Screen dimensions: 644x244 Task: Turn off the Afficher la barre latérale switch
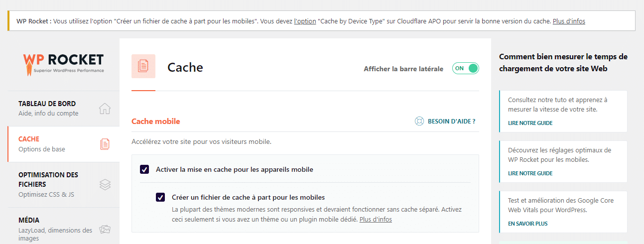tap(465, 68)
